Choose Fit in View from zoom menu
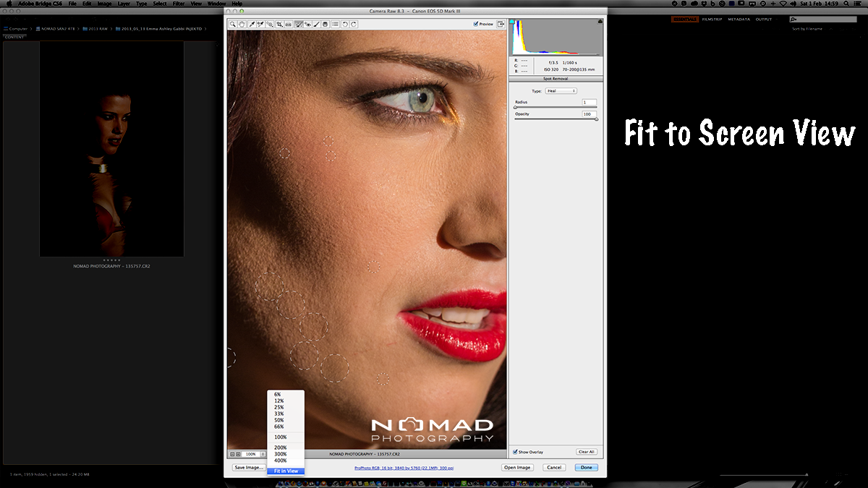This screenshot has width=868, height=488. coord(286,471)
